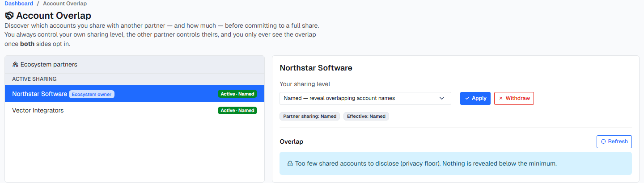Click the Partner sharing: Named tag
Image resolution: width=644 pixels, height=183 pixels.
coord(309,116)
